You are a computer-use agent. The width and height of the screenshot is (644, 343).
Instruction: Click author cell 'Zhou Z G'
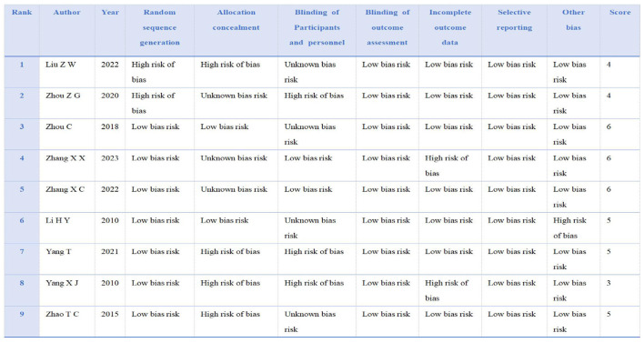tap(63, 96)
